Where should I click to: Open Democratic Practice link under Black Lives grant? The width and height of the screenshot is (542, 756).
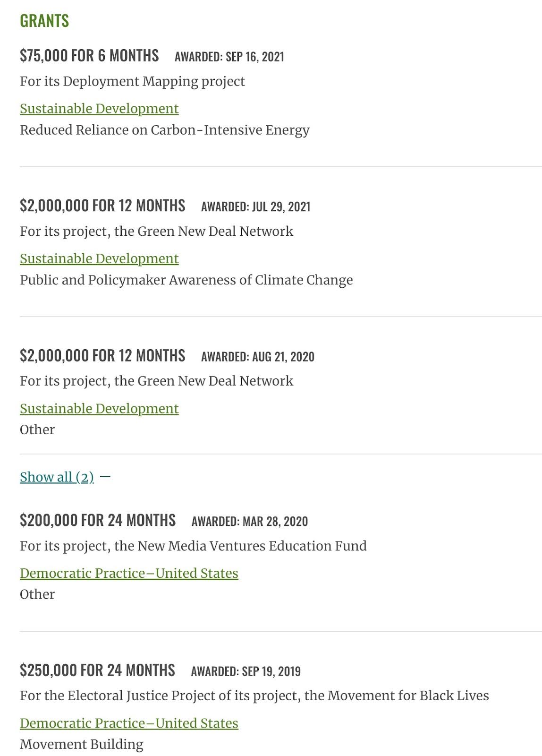[129, 723]
